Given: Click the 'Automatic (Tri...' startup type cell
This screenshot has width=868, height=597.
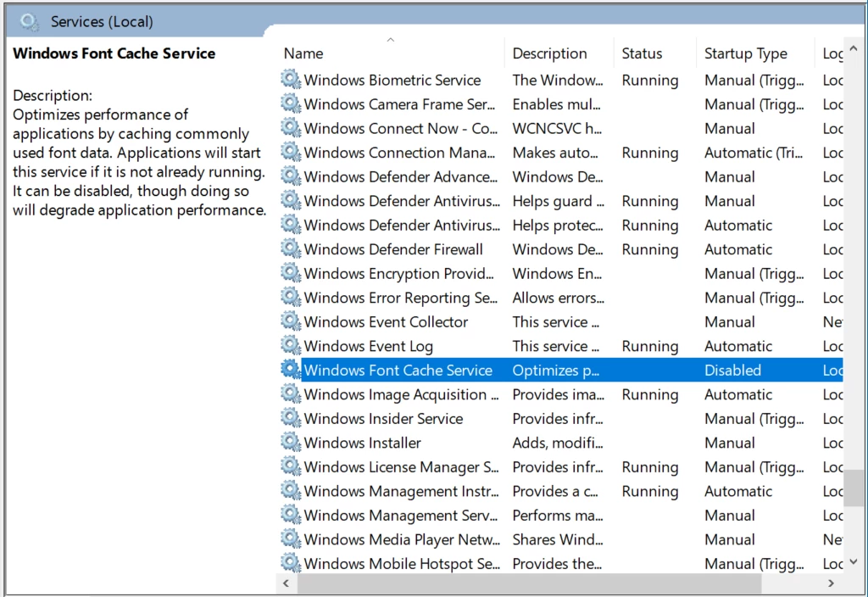Looking at the screenshot, I should (754, 153).
